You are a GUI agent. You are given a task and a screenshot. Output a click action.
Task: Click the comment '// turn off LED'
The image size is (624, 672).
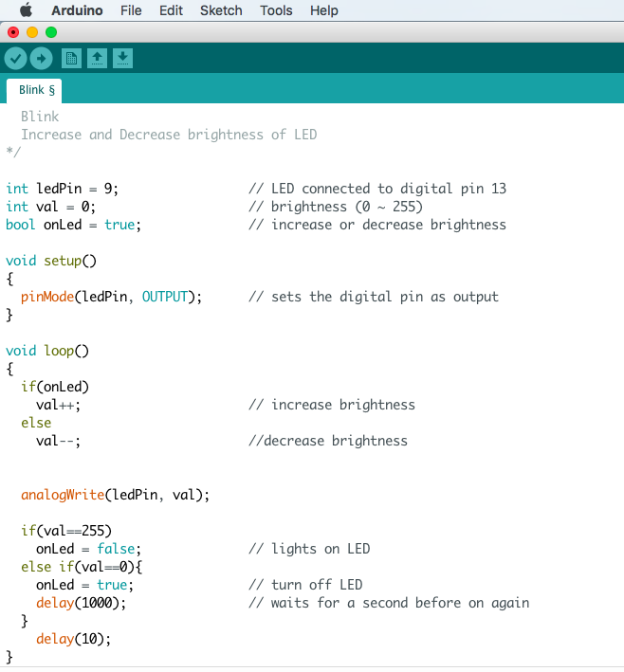(x=305, y=585)
